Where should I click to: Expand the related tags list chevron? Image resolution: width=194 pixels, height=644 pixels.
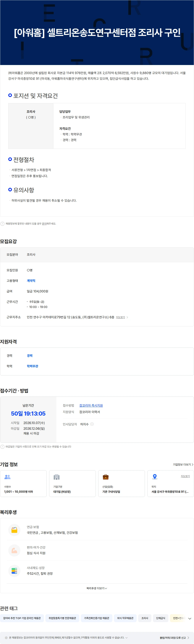[190, 618]
